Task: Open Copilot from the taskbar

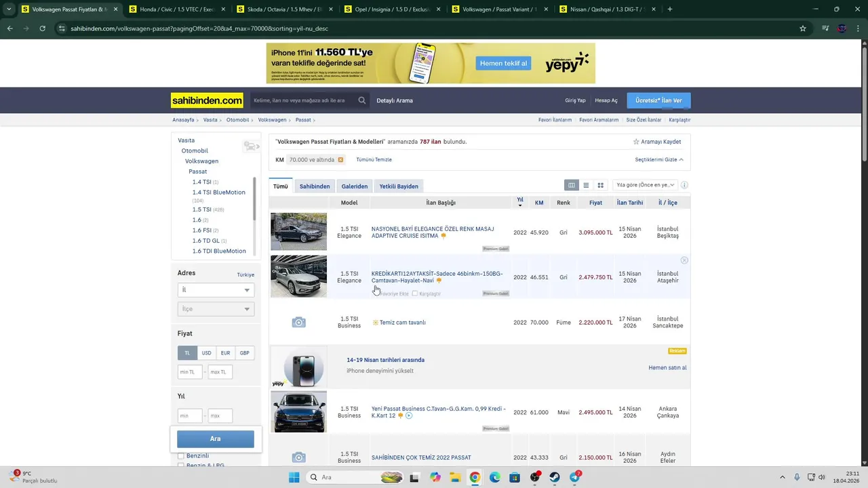Action: 435,477
